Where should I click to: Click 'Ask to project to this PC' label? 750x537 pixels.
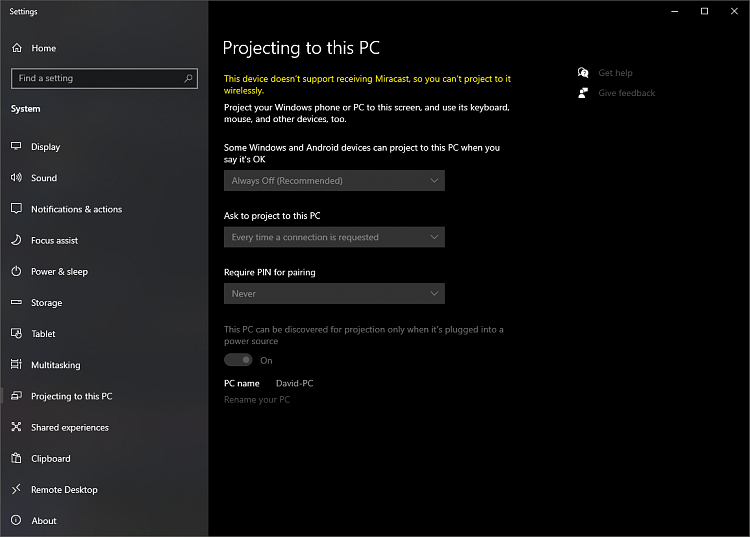click(x=272, y=216)
